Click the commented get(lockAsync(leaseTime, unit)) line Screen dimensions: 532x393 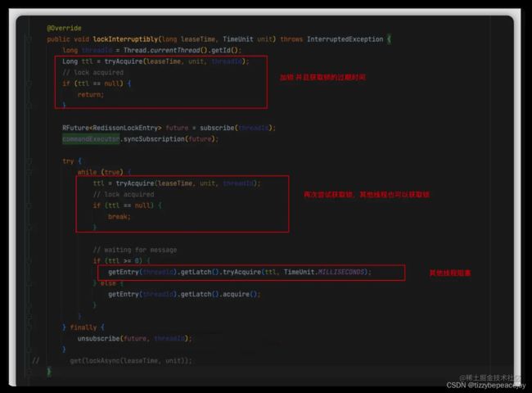[131, 360]
